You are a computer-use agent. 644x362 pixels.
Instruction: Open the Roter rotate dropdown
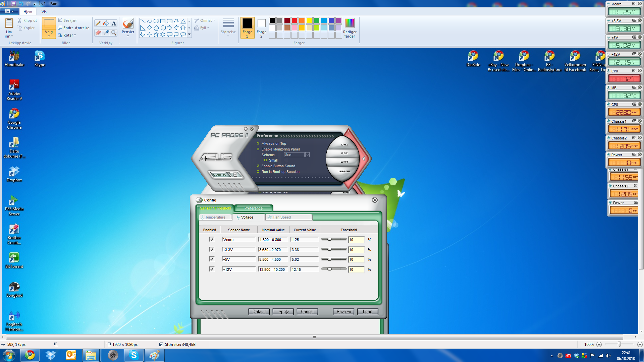point(67,35)
